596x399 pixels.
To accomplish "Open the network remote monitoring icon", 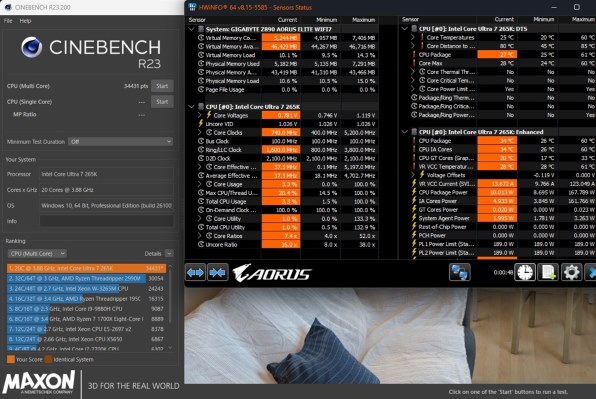I will 460,272.
